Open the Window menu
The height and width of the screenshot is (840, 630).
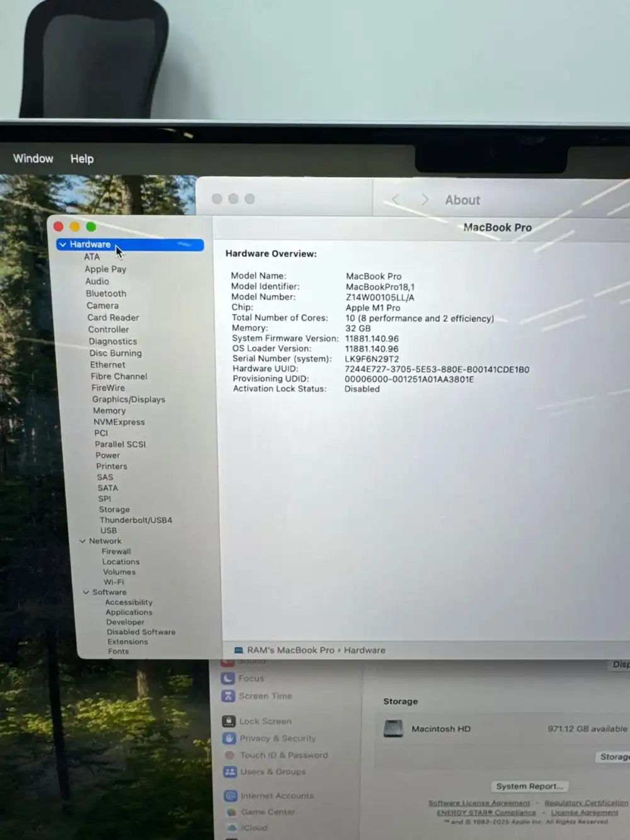(x=33, y=159)
